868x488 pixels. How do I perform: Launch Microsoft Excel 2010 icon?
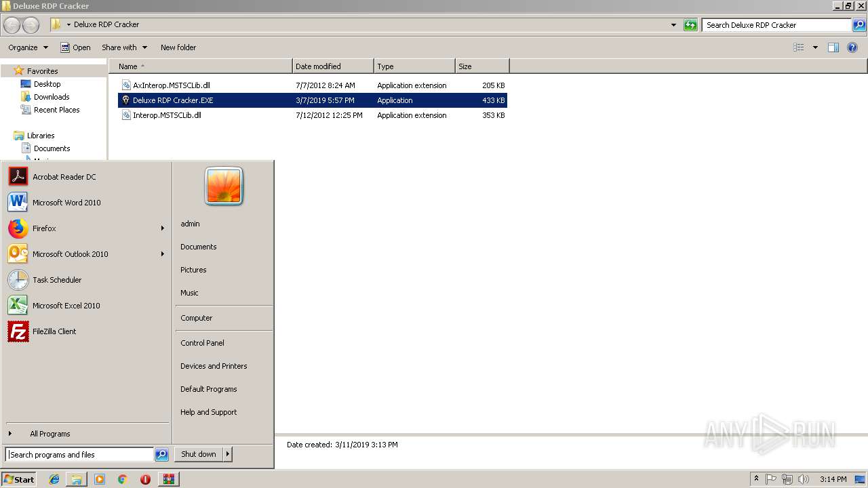[x=18, y=306]
